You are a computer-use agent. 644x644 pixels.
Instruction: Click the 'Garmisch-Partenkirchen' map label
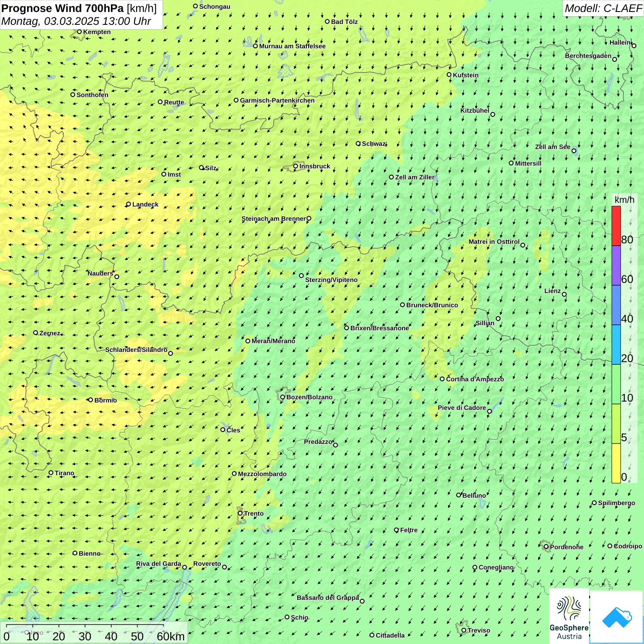(277, 100)
